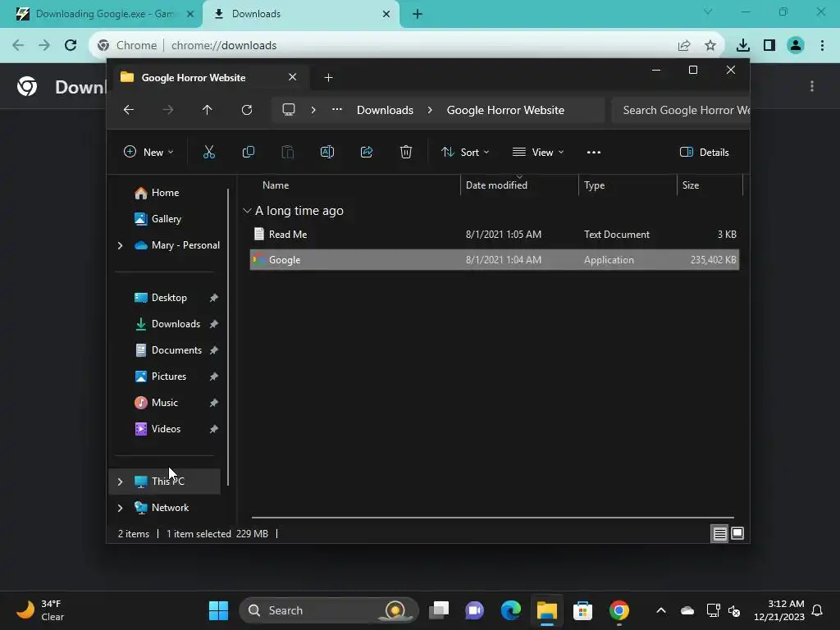Share this page icon in Chrome
Viewport: 840px width, 630px height.
(684, 46)
